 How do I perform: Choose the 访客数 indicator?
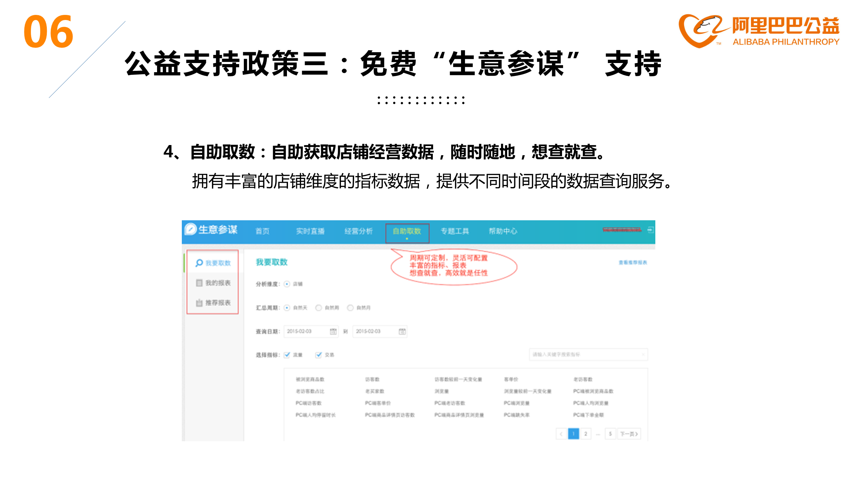tap(372, 379)
